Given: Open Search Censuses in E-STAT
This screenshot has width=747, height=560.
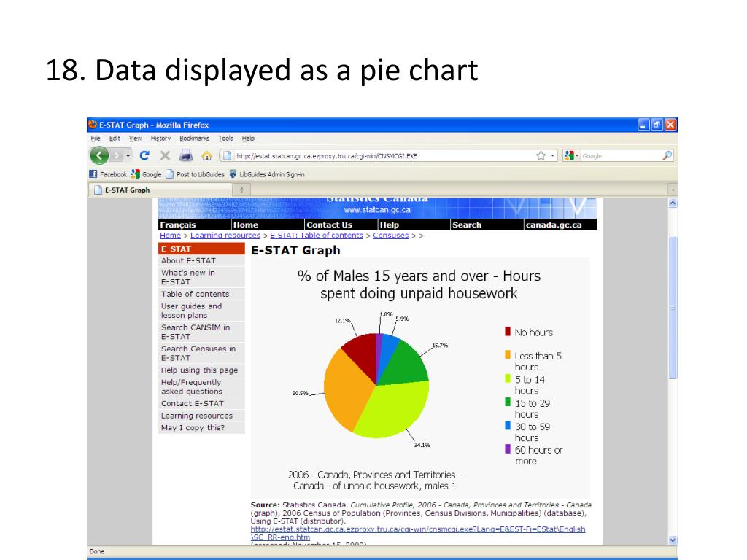Looking at the screenshot, I should click(x=198, y=354).
